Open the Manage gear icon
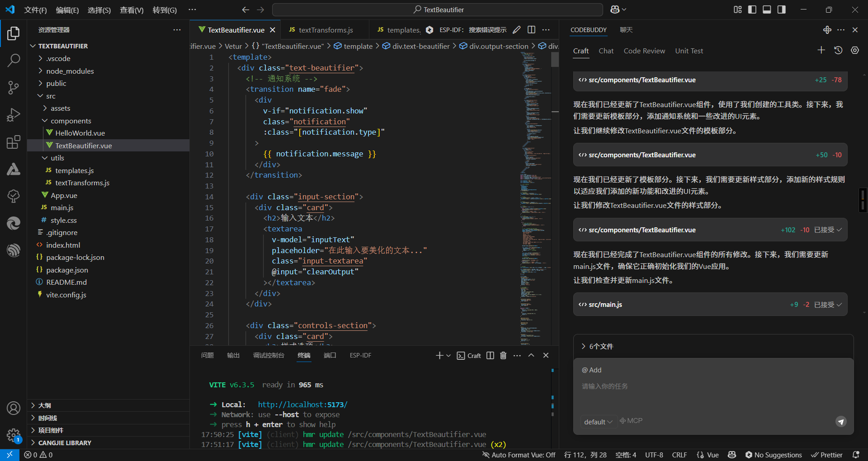868x461 pixels. coord(14,435)
